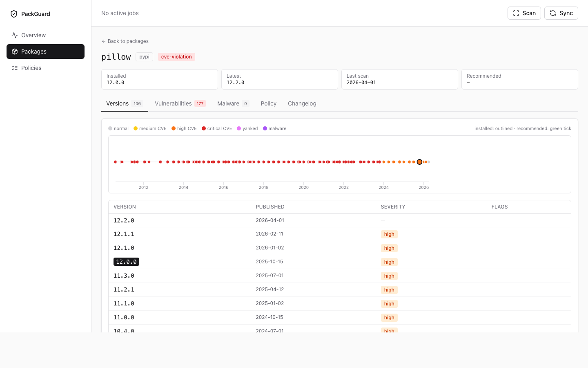Click the grey normal legend dot
Viewport: 588px width, 368px height.
pyautogui.click(x=110, y=128)
